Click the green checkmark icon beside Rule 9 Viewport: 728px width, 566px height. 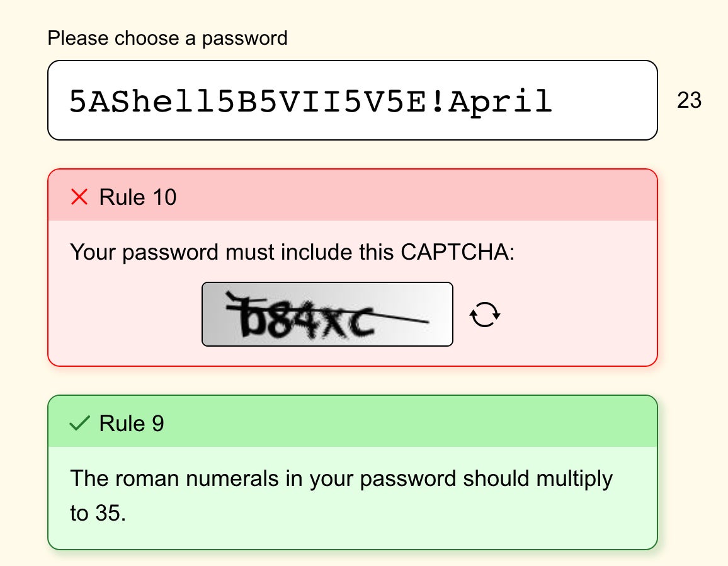(79, 424)
